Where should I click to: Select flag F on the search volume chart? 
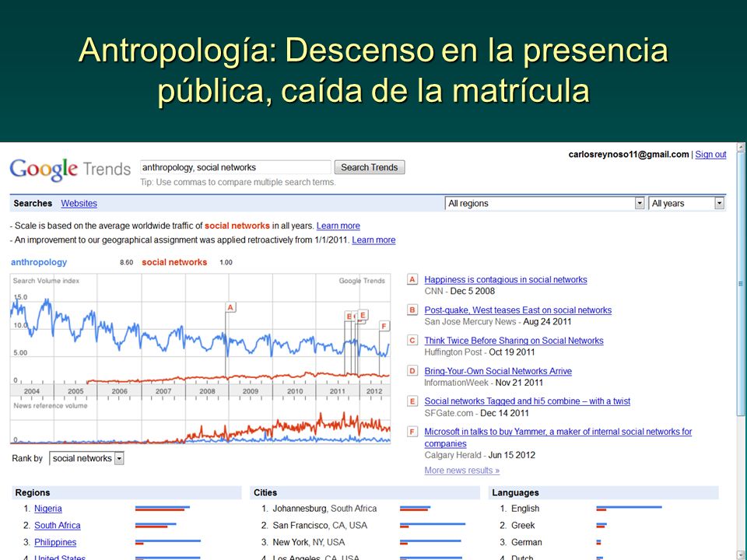point(384,326)
